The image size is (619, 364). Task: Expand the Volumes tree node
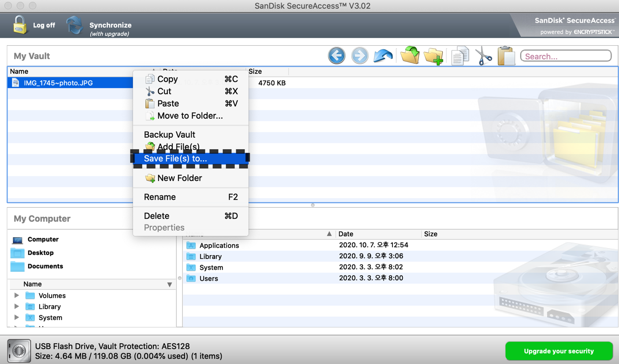(x=17, y=295)
